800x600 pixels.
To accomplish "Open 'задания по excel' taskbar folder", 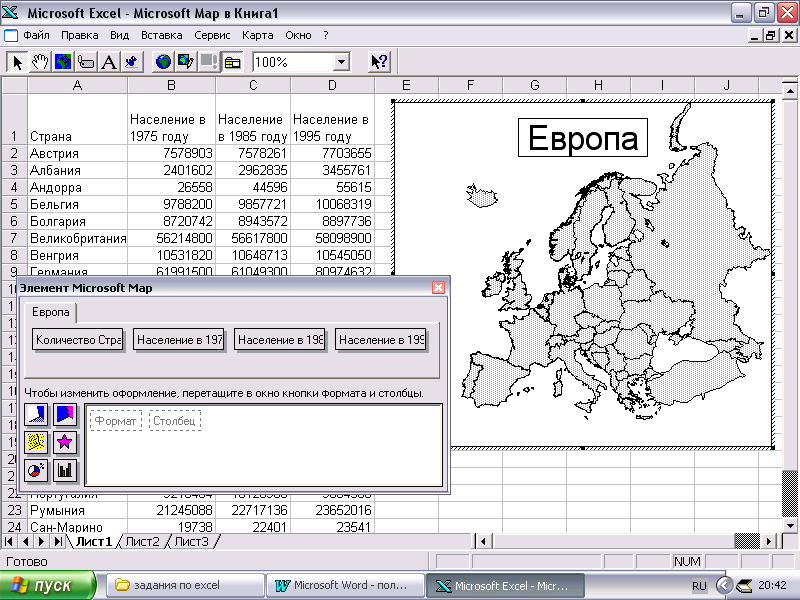I will [186, 585].
